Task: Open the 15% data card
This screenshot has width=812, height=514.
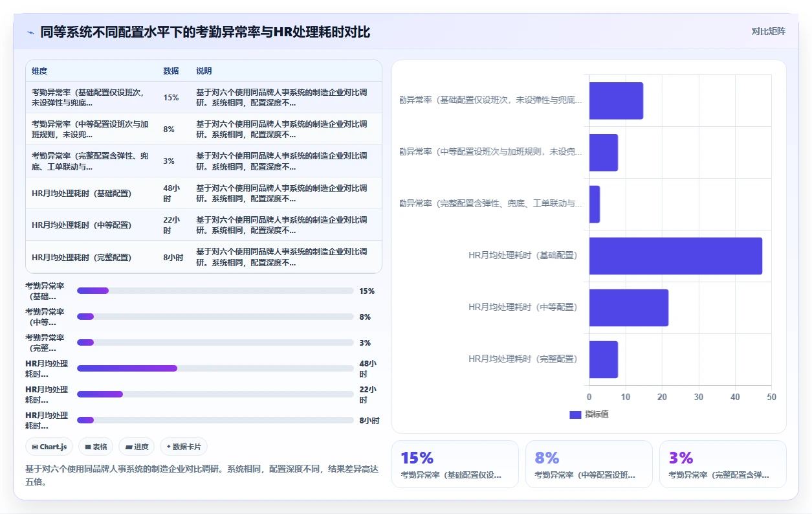Action: click(x=455, y=464)
